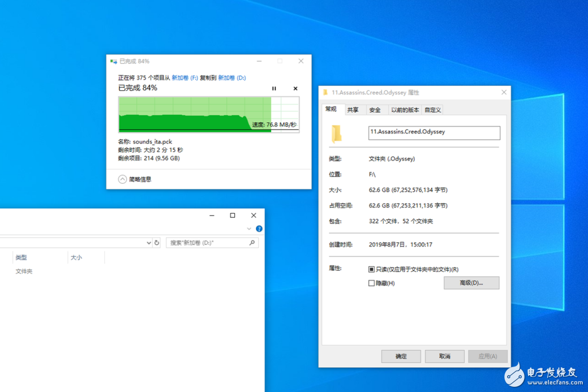Image resolution: width=588 pixels, height=392 pixels.
Task: Click creation time 2019年8月7日，15:00:17
Action: coord(401,244)
